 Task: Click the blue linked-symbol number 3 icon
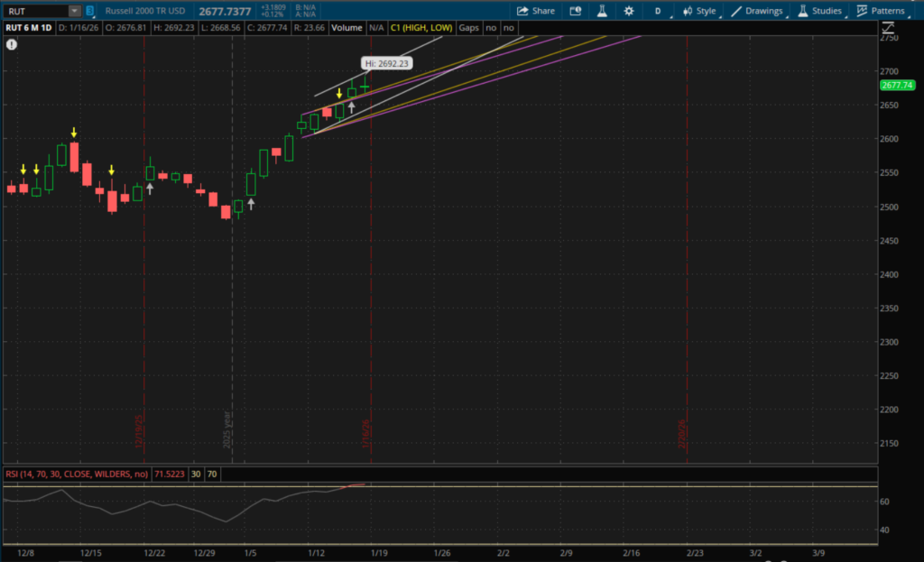tap(89, 11)
